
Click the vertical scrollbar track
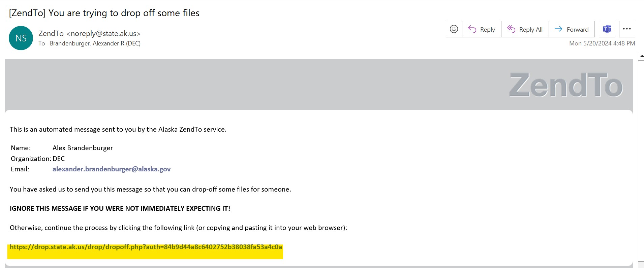tap(641, 158)
